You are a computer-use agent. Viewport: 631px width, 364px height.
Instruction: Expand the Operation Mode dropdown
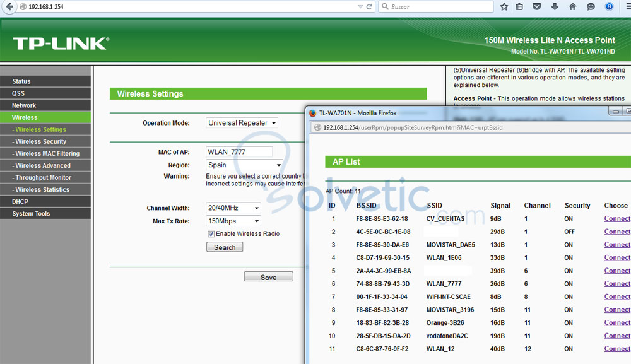click(x=242, y=123)
